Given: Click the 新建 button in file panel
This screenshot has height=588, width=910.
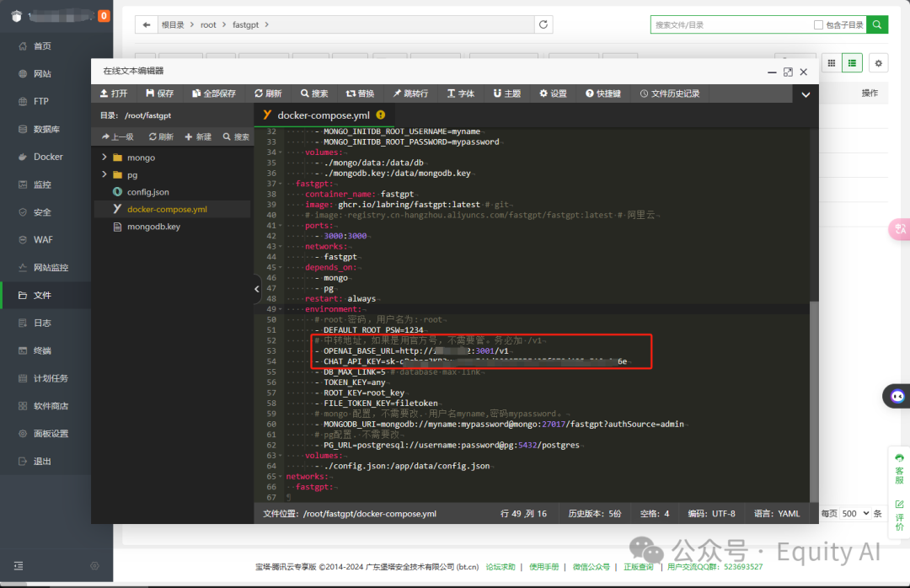Looking at the screenshot, I should tap(198, 136).
